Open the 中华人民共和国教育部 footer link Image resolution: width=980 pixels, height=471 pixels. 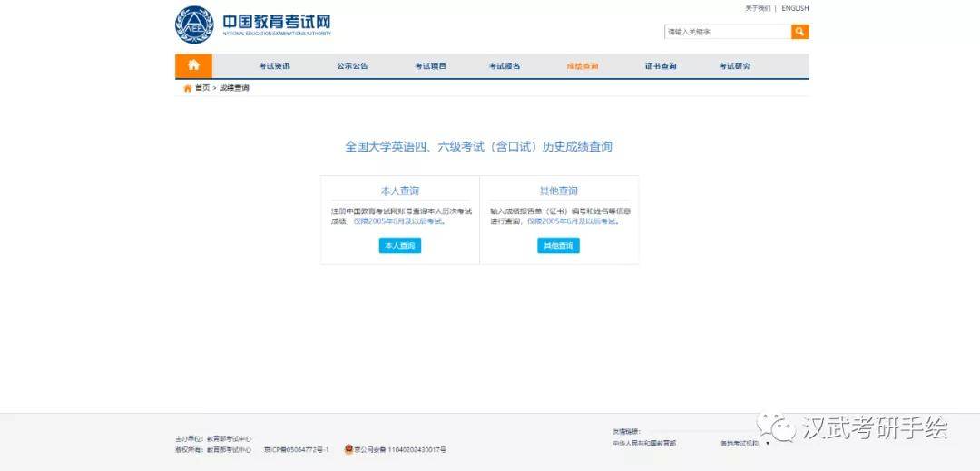point(644,444)
